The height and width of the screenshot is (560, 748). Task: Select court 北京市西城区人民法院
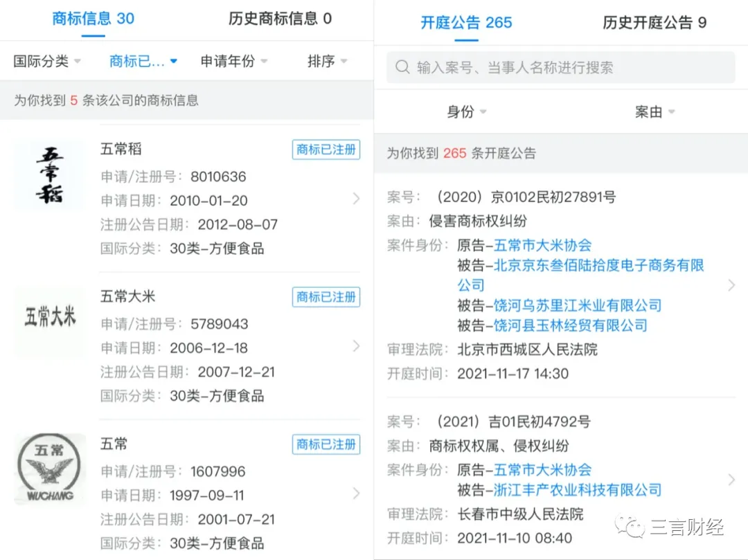(x=527, y=350)
